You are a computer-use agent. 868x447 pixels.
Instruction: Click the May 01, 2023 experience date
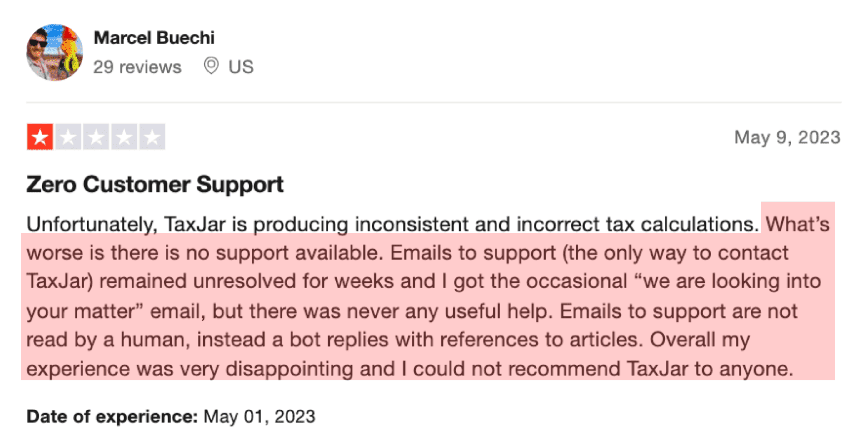259,416
